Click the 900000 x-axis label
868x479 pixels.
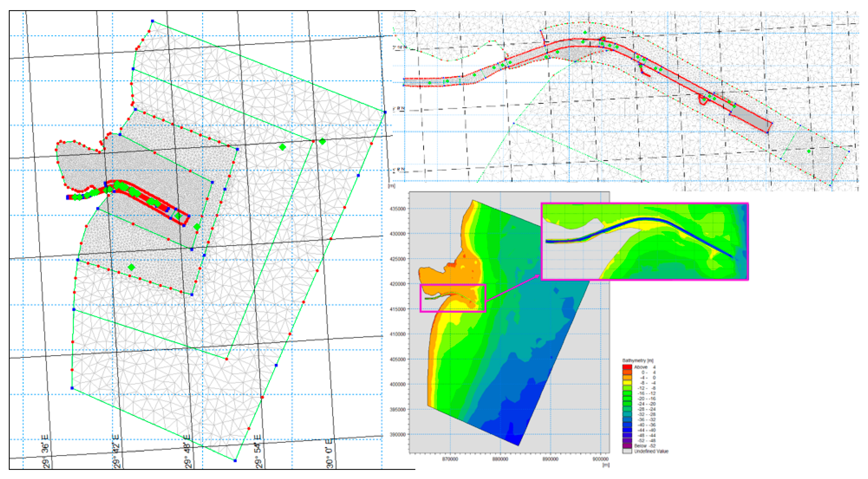point(600,459)
